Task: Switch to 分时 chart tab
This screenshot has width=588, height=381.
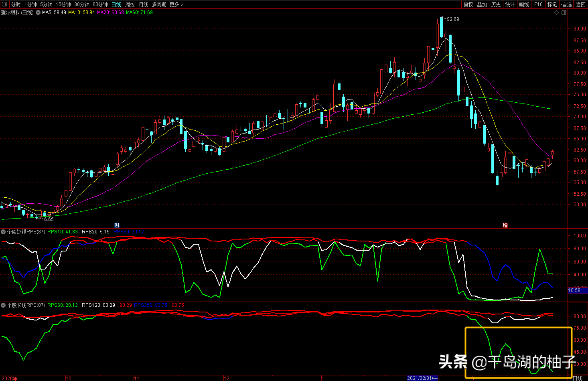Action: 16,4
